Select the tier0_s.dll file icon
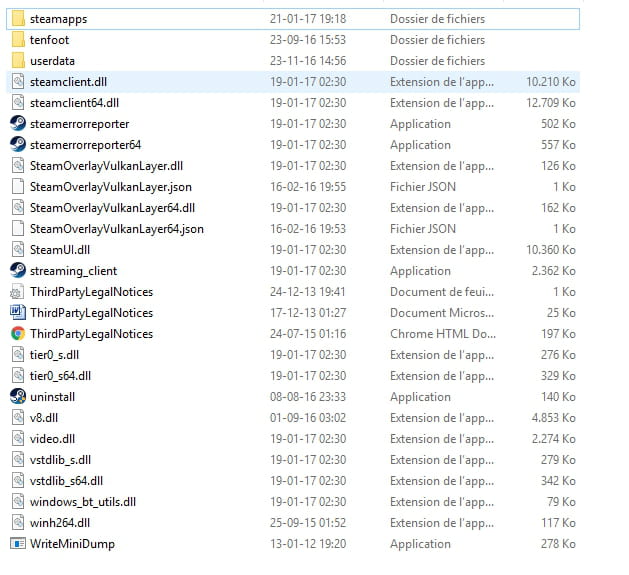Image resolution: width=629 pixels, height=575 pixels. pyautogui.click(x=18, y=355)
